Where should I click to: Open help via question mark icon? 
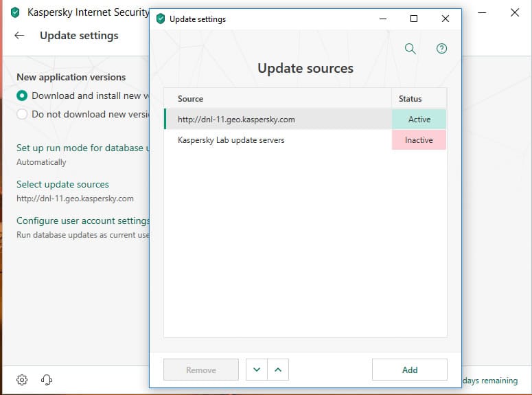click(x=441, y=49)
